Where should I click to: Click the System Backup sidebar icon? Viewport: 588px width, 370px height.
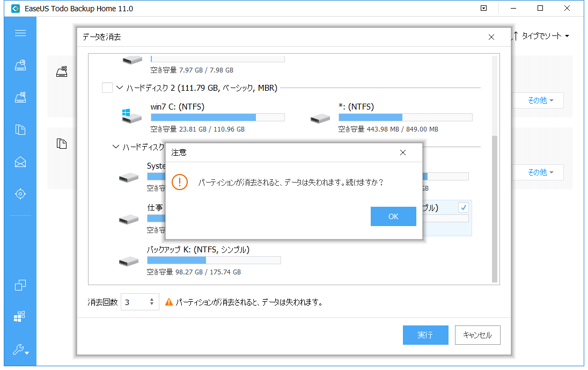20,97
